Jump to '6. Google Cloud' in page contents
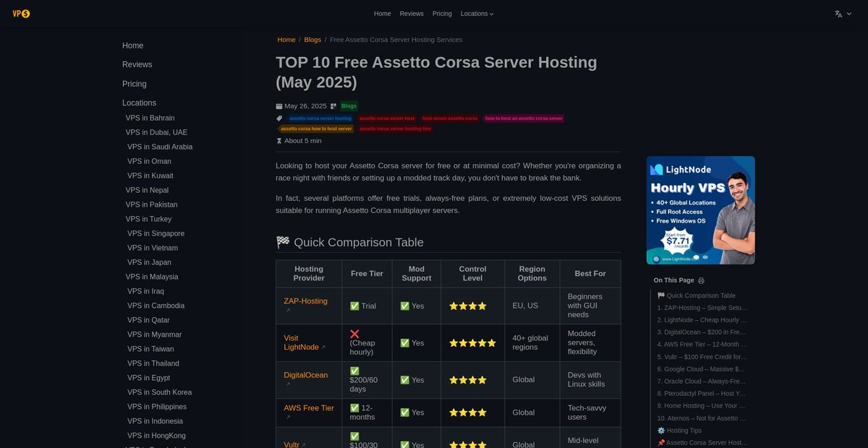Screen dimensions: 868x448 702,369
